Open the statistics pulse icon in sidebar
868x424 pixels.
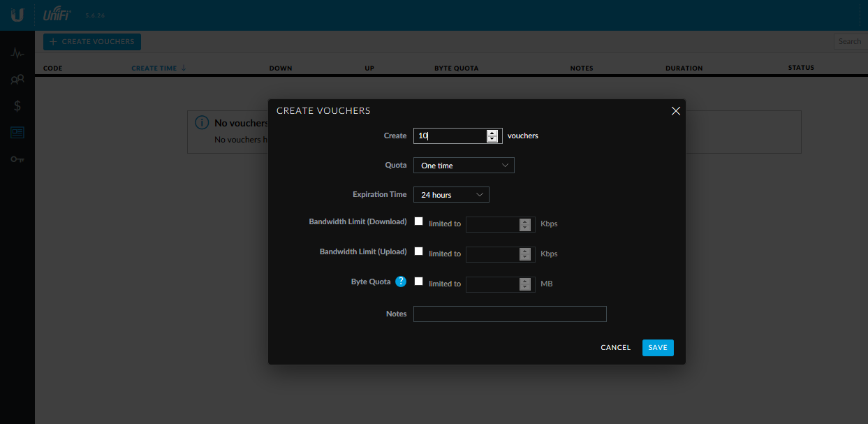click(17, 53)
